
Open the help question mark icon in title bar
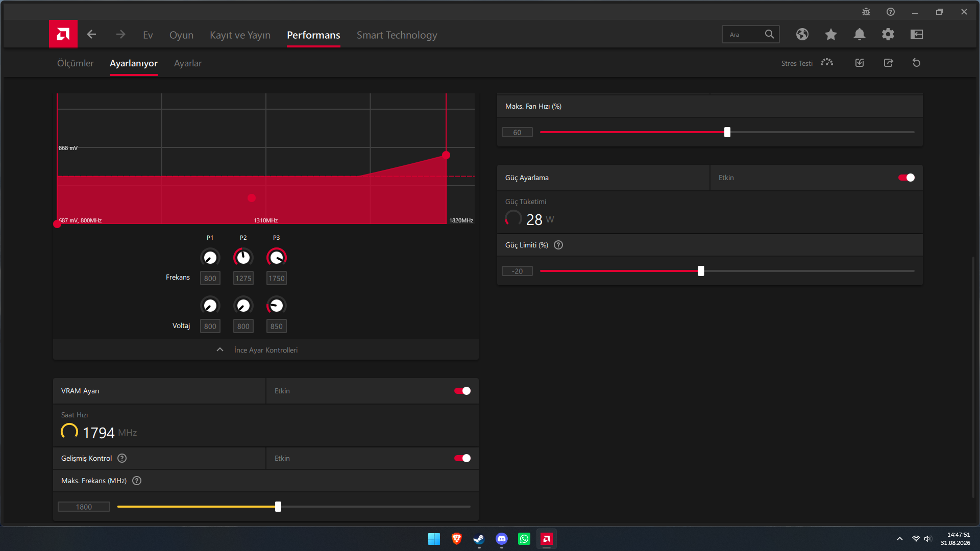coord(891,12)
